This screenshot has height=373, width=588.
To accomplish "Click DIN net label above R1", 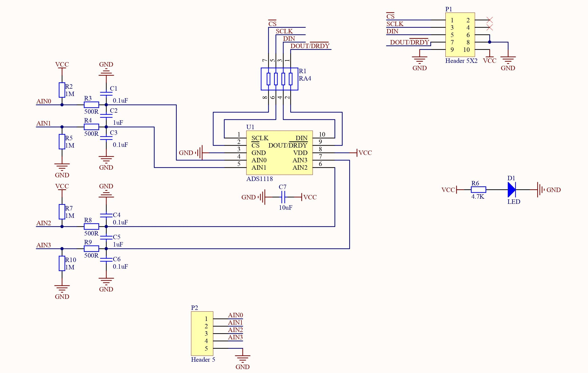I will coord(289,39).
